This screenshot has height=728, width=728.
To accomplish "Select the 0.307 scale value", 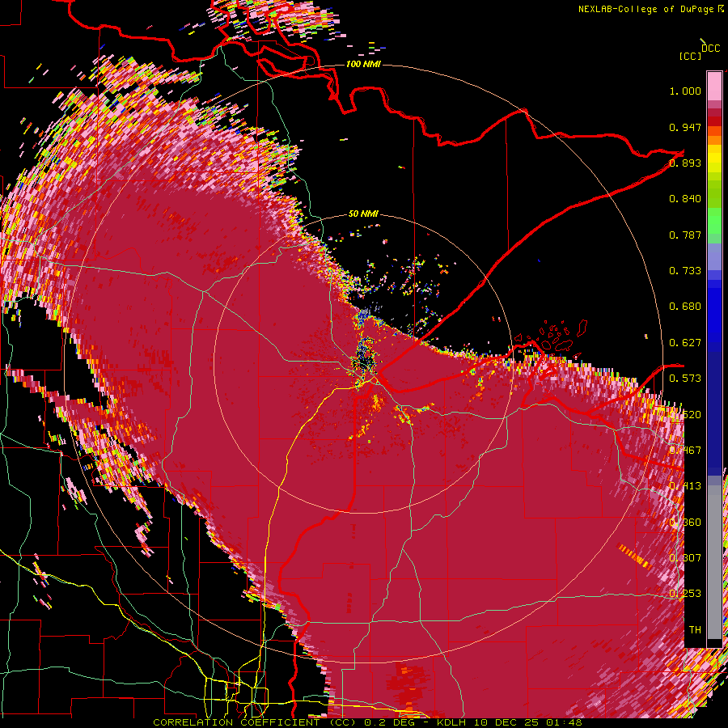I will click(685, 558).
